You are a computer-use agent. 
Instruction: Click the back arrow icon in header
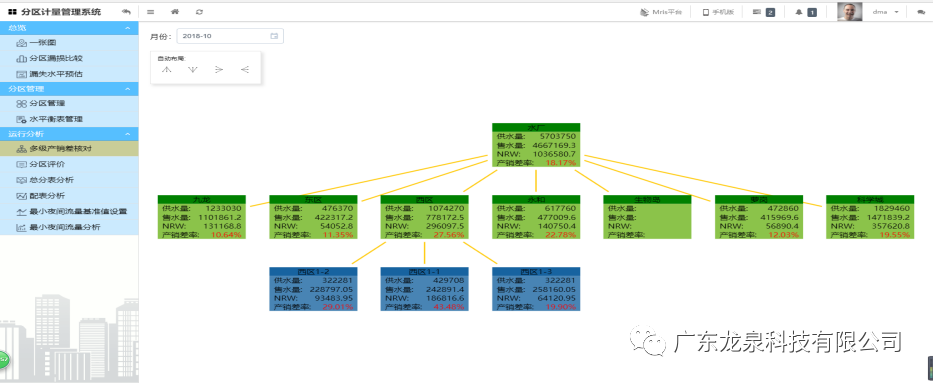click(126, 12)
